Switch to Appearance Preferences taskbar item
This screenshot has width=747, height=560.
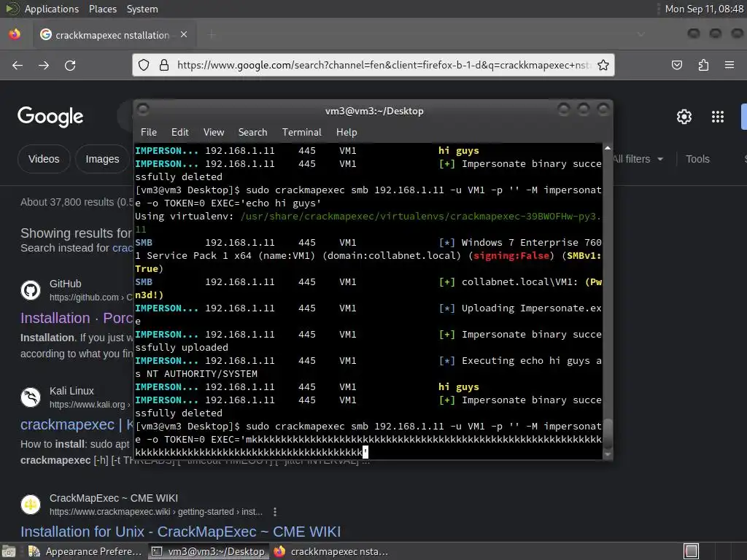(x=86, y=551)
